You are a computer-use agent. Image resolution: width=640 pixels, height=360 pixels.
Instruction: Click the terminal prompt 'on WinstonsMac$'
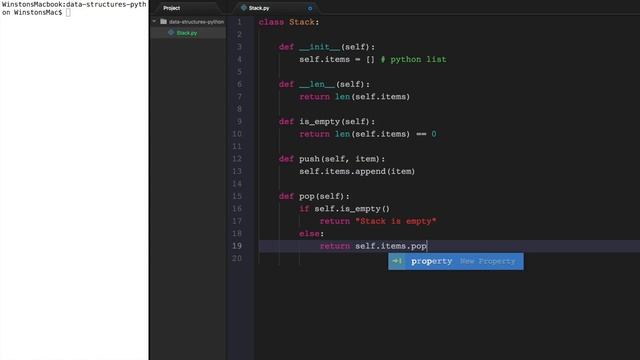[32, 13]
